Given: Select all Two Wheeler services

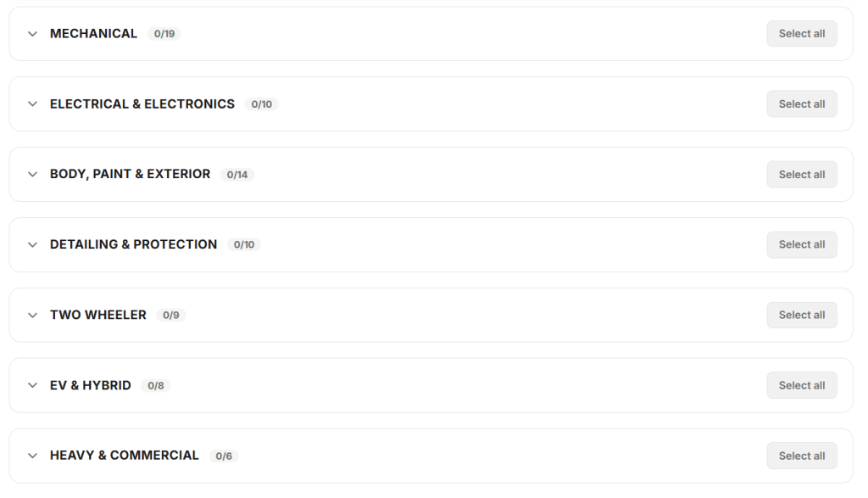Looking at the screenshot, I should pos(801,315).
